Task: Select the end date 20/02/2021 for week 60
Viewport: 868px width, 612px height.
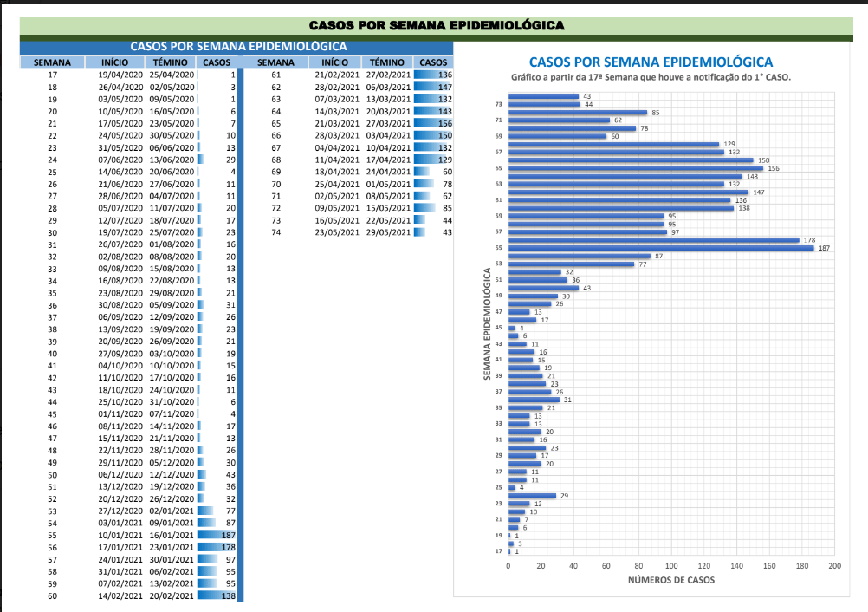Action: coord(171,596)
